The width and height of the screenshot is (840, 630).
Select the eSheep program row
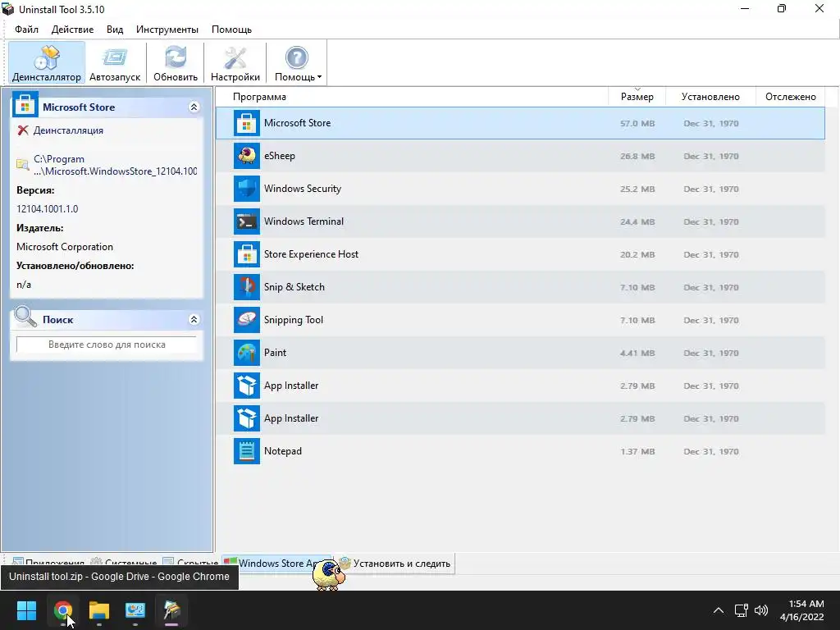(520, 156)
